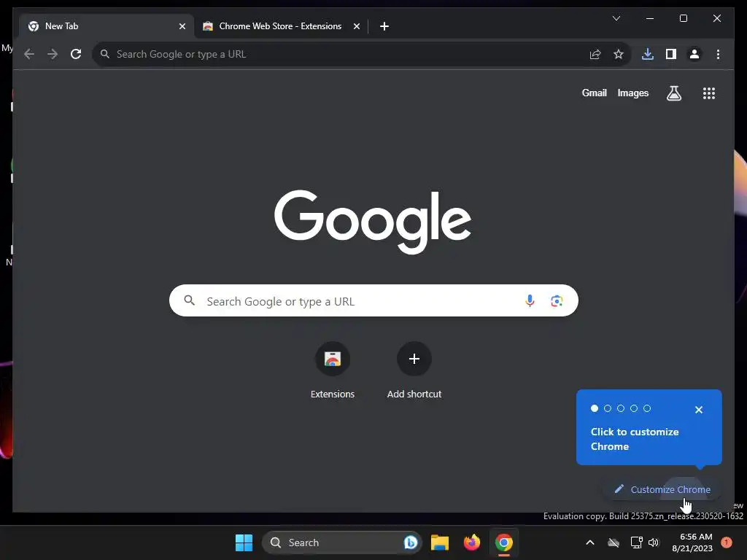Search by image with Google Lens icon
Image resolution: width=747 pixels, height=560 pixels.
(557, 301)
